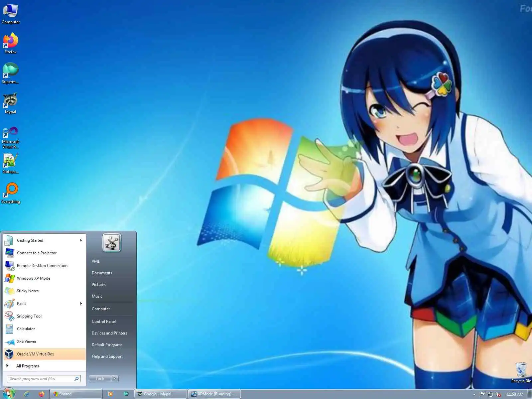Open the network status tray icon
The width and height of the screenshot is (532, 399).
tap(490, 394)
